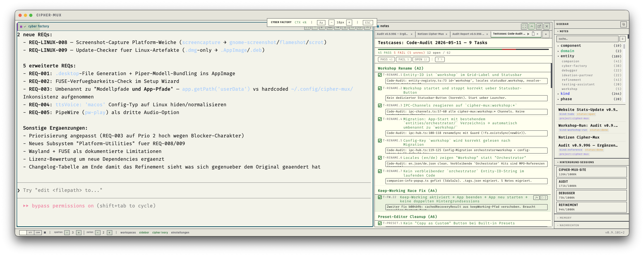Select the OFF voice mode toggle
The height and width of the screenshot is (256, 644).
pos(23,233)
